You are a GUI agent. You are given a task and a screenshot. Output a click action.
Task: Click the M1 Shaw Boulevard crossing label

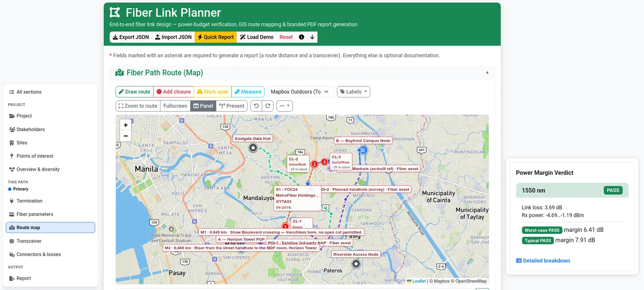282,232
